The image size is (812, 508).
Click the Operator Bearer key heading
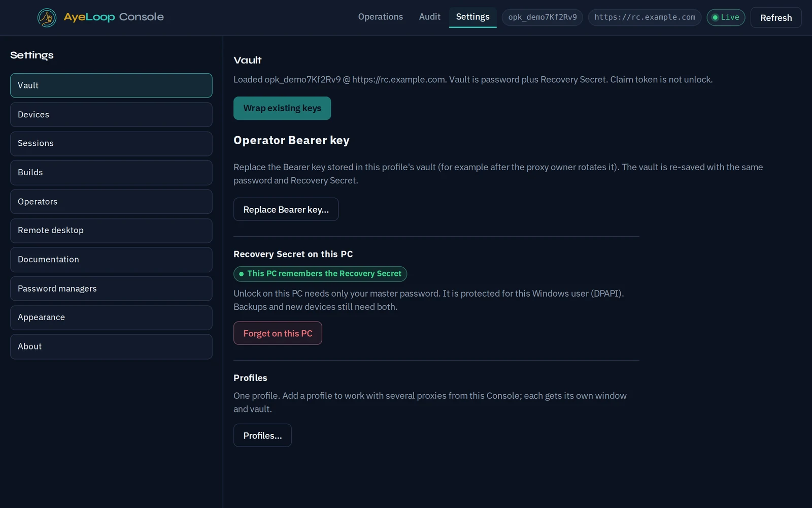click(291, 140)
